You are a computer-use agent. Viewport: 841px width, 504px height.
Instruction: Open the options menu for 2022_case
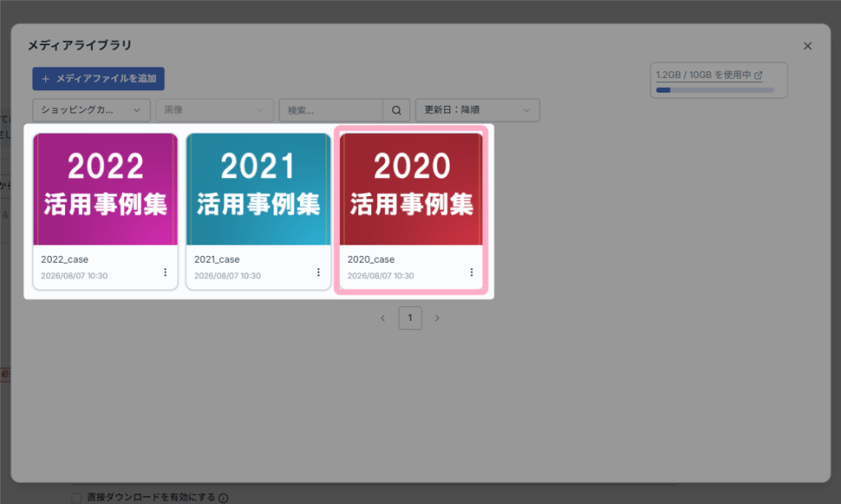click(x=165, y=273)
